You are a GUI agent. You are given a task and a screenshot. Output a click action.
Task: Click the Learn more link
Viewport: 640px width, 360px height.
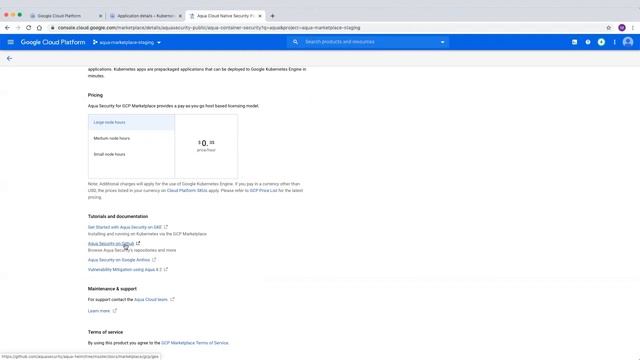click(x=99, y=311)
